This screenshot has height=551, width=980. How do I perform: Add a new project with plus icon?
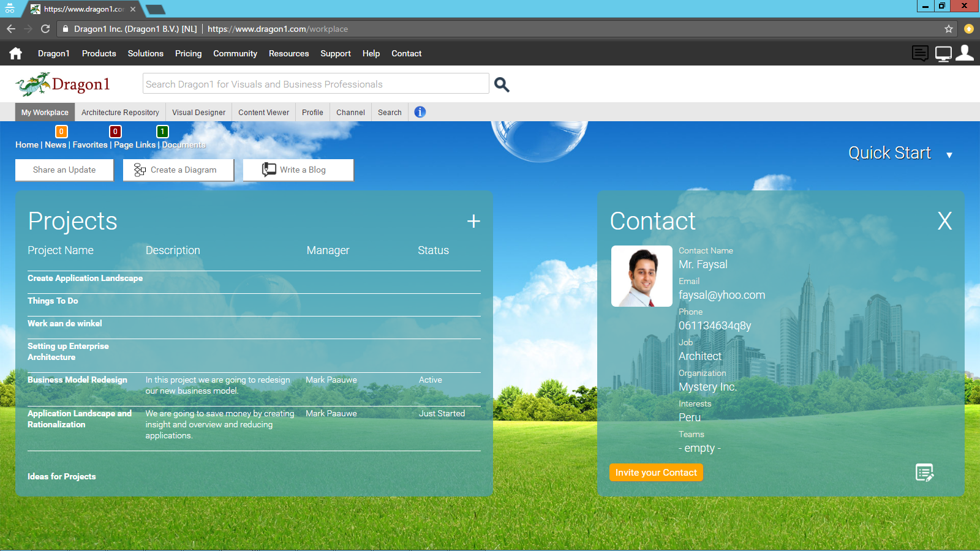[473, 221]
